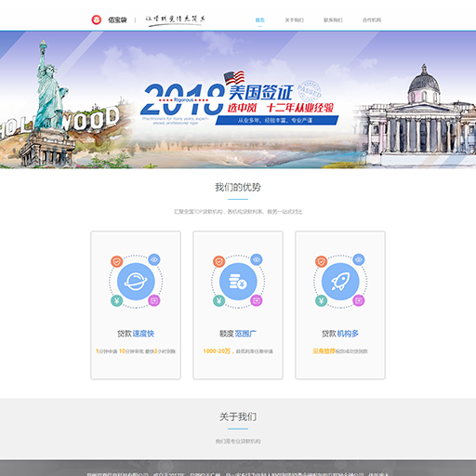
Task: Click the handwritten slogan beside the logo
Action: [176, 20]
